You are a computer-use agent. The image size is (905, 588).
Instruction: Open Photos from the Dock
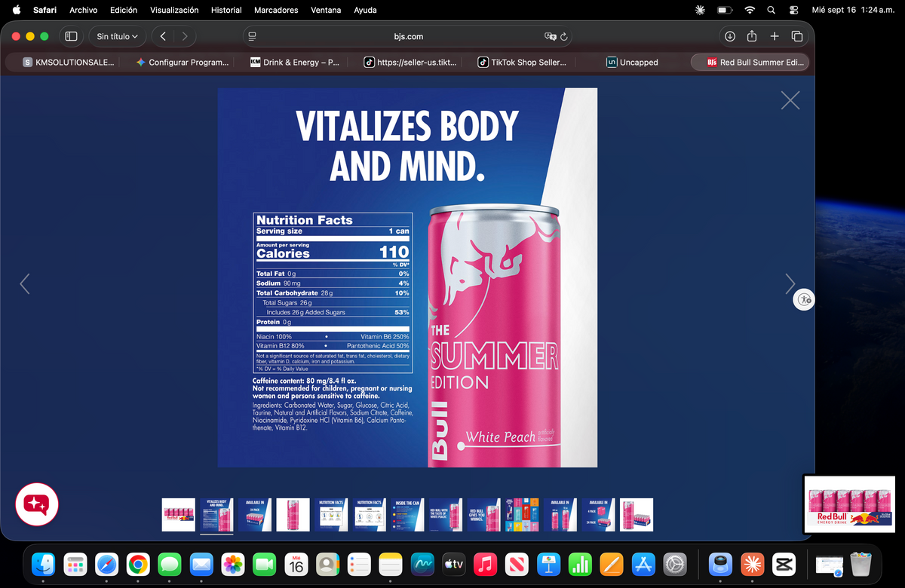pos(232,564)
